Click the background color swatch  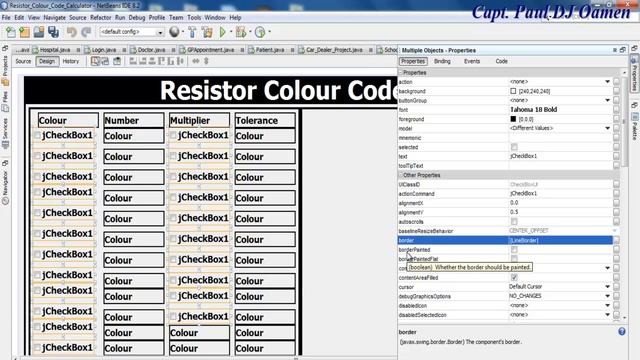coord(513,91)
